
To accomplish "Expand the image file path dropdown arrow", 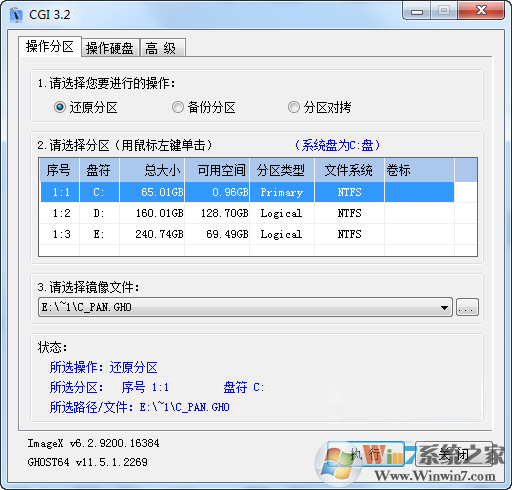I will (x=444, y=307).
